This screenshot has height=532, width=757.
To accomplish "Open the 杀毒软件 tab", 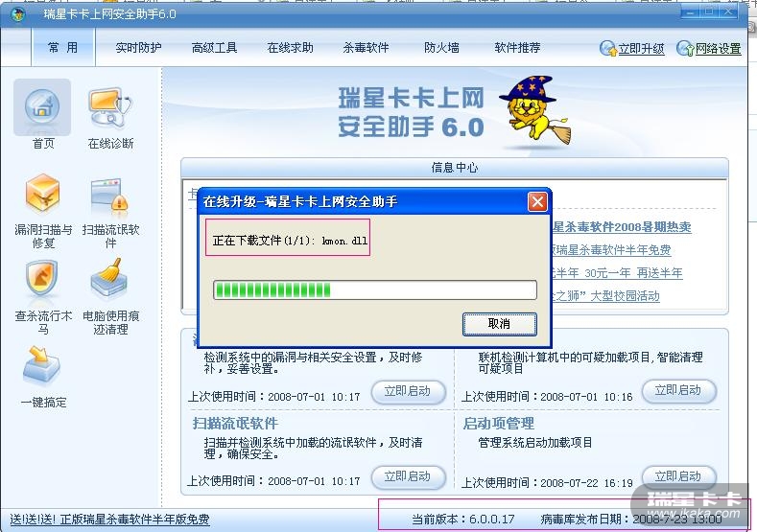I will pos(366,48).
